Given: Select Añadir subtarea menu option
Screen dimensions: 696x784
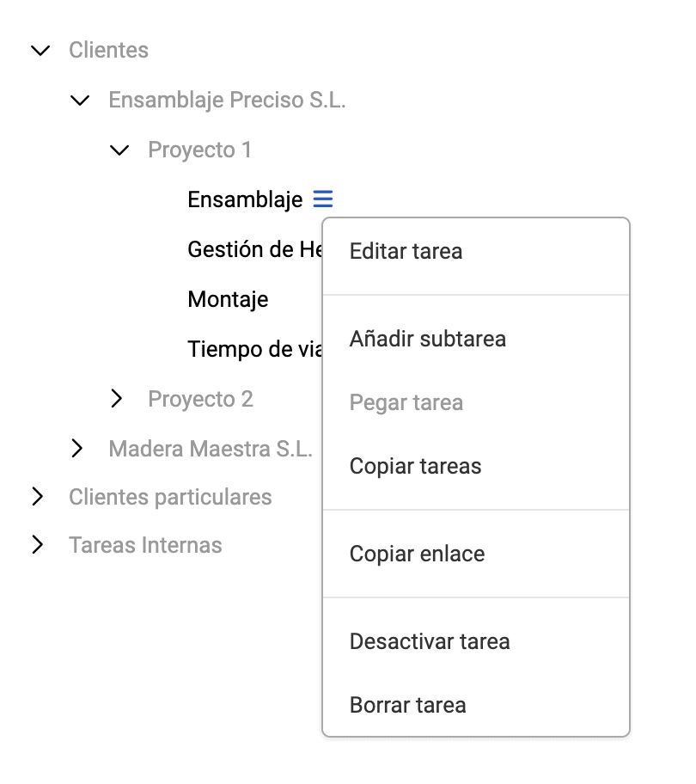Looking at the screenshot, I should [427, 339].
